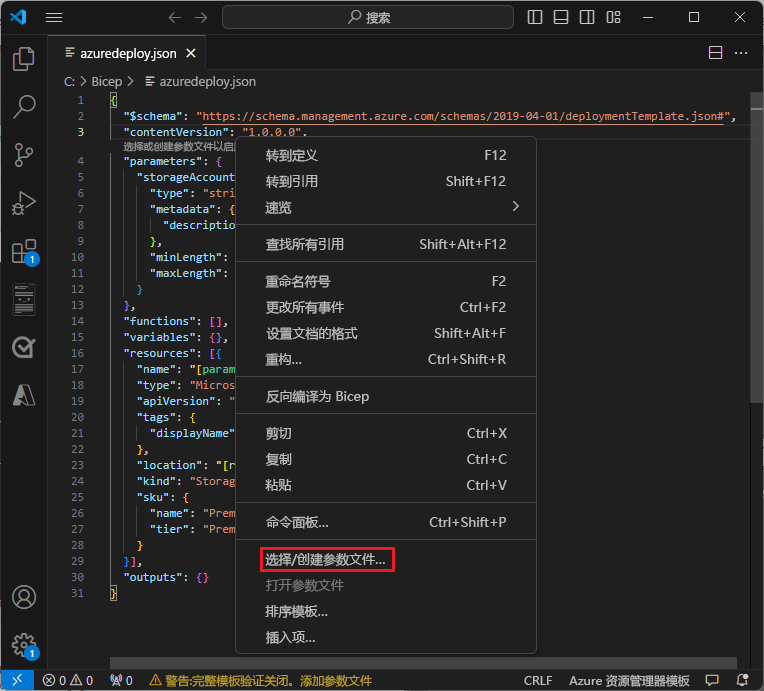Open the Testing view in activity bar

[x=23, y=347]
